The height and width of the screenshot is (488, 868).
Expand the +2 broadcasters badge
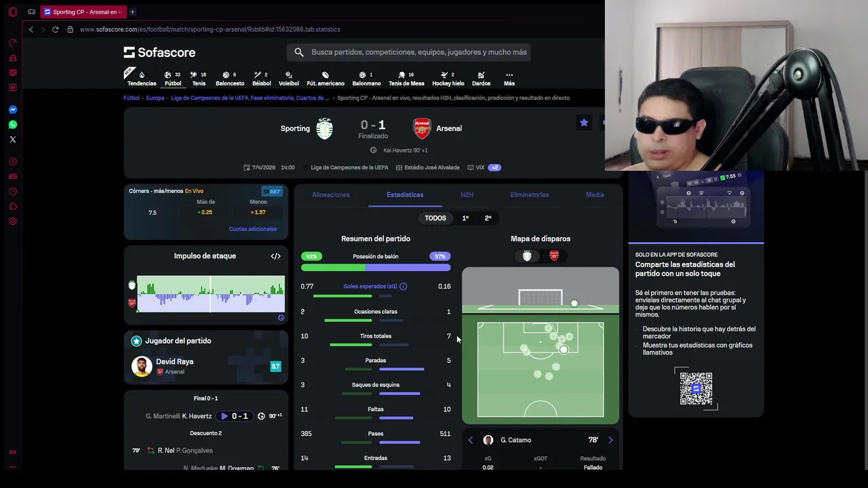494,167
